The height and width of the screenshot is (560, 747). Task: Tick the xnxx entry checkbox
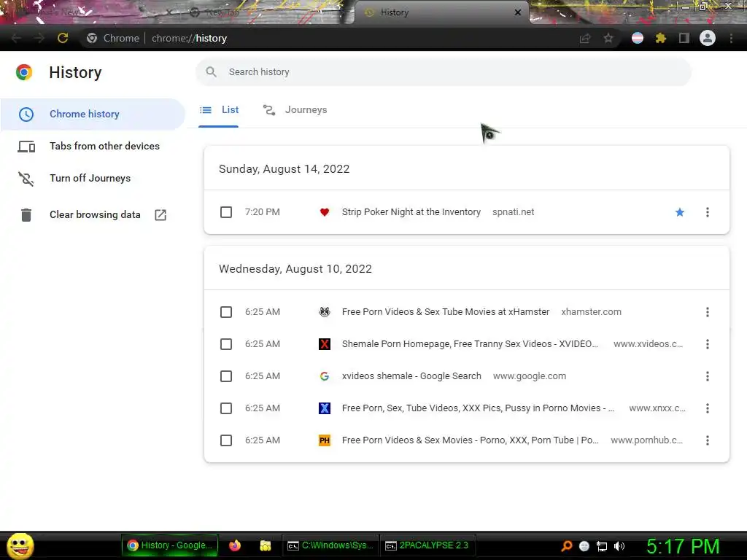click(226, 408)
